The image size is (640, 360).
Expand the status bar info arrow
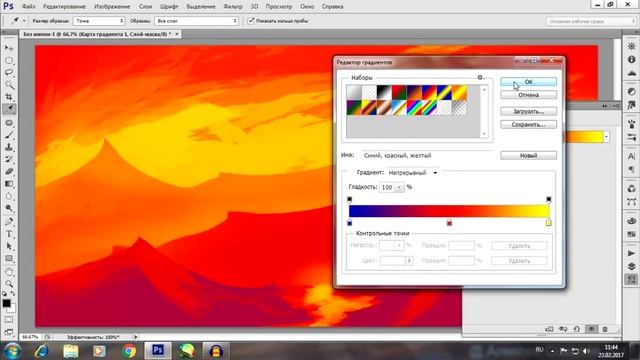pos(136,337)
